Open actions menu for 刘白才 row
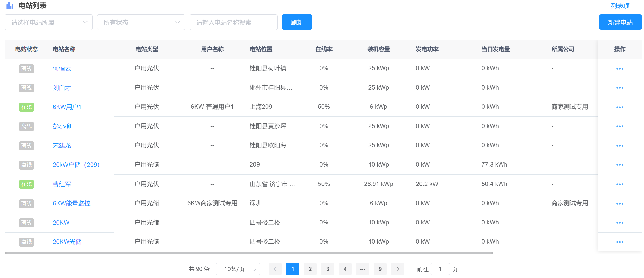The image size is (644, 278). [x=620, y=88]
